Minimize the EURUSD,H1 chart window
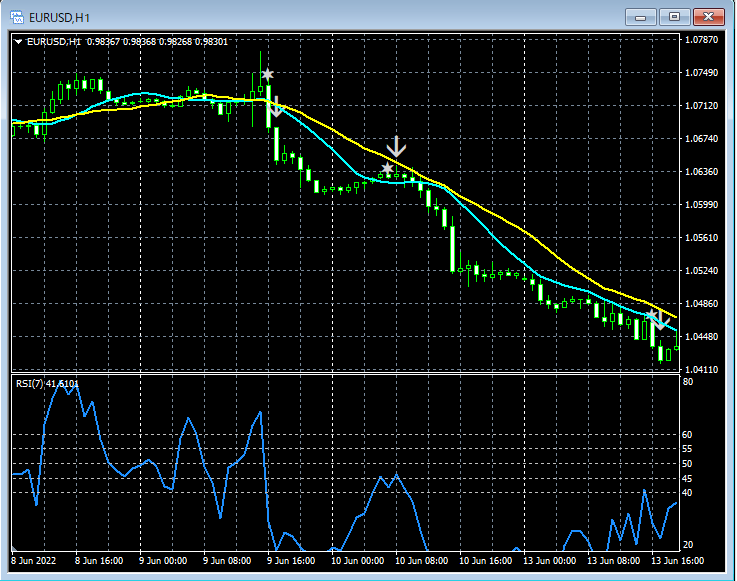The image size is (737, 581). [640, 17]
